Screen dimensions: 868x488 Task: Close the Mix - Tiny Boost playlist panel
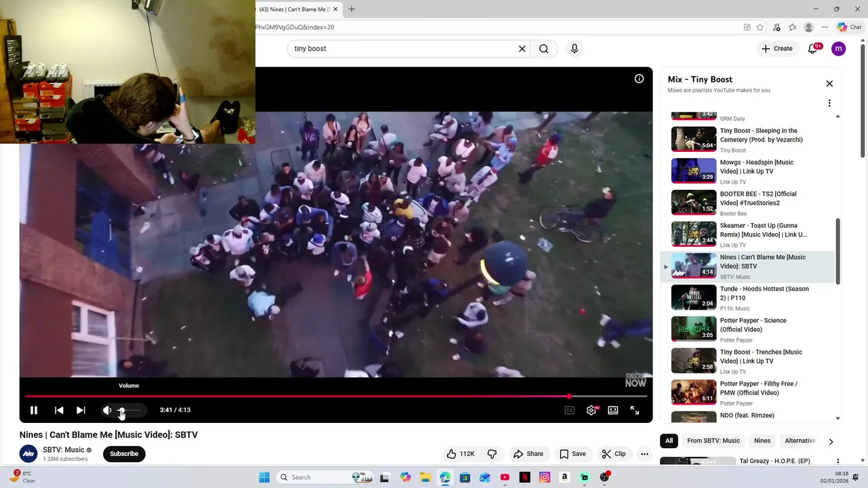[x=829, y=83]
